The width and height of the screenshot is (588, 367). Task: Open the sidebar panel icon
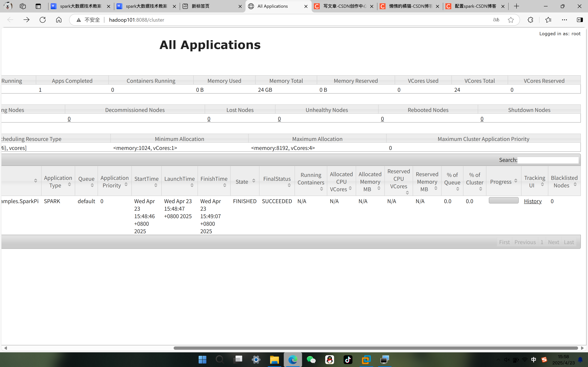[580, 20]
